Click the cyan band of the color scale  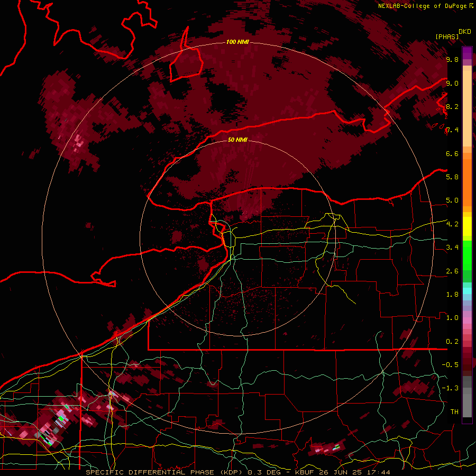click(467, 291)
